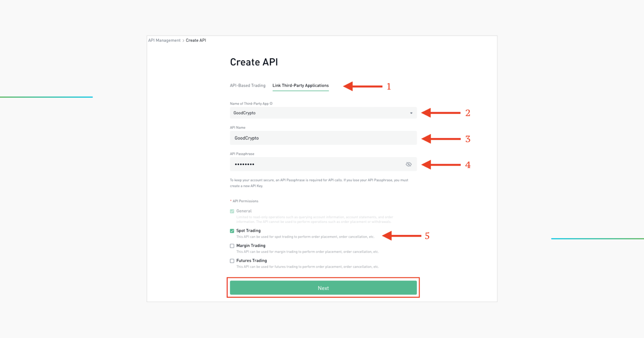
Task: Click the info icon beside Name of Third-Party App
Action: coord(272,103)
